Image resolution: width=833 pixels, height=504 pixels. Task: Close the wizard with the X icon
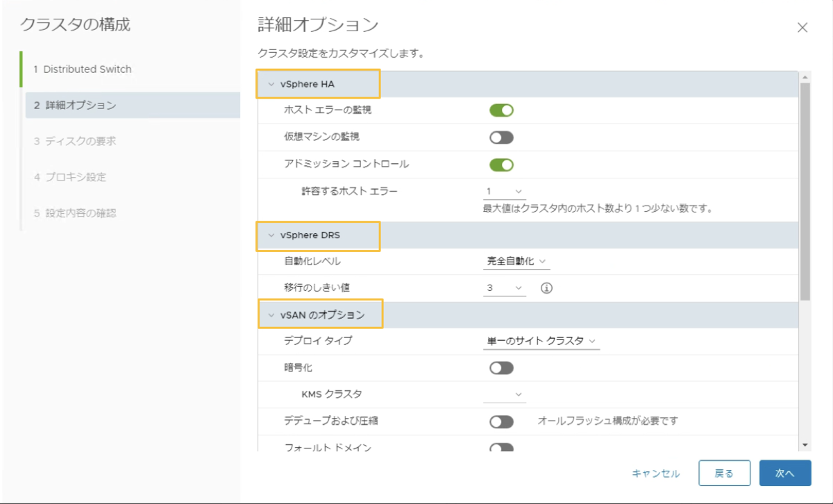point(802,28)
